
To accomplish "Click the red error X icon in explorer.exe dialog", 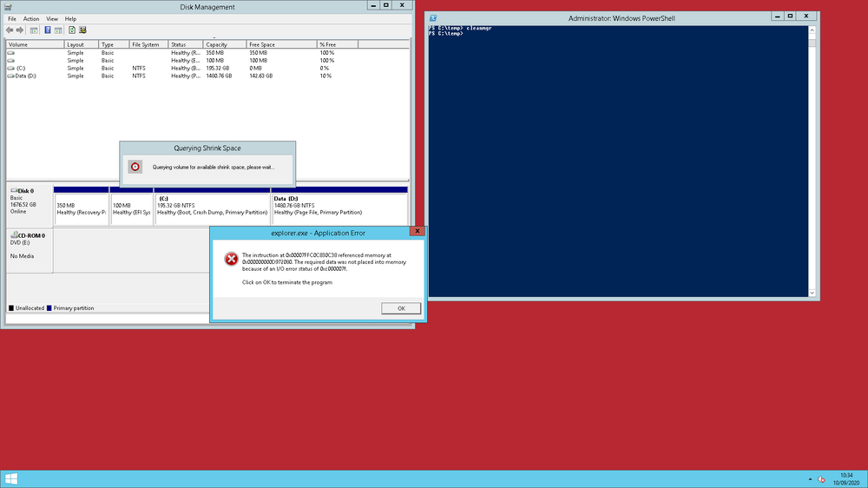I will coord(231,259).
